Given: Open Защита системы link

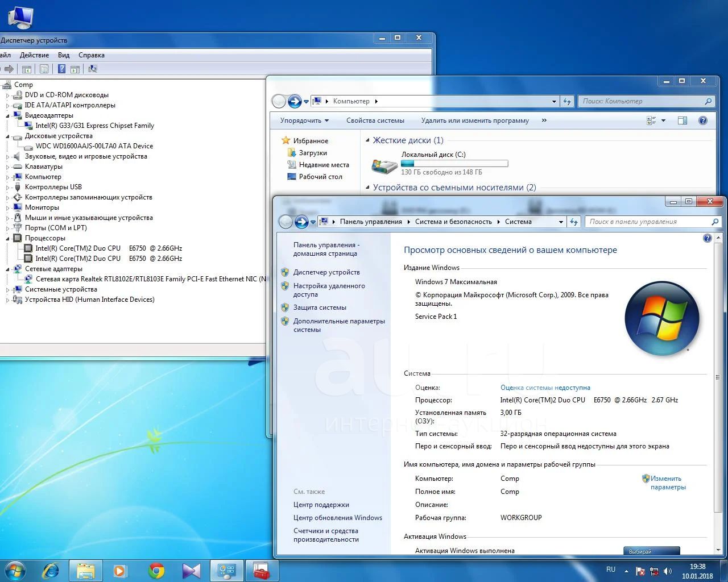Looking at the screenshot, I should (x=320, y=307).
